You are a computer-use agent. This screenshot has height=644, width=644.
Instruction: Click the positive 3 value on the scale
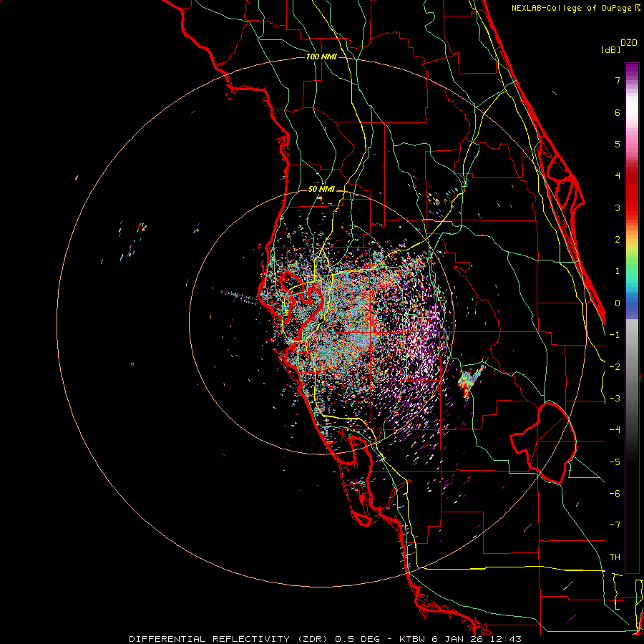pos(618,208)
